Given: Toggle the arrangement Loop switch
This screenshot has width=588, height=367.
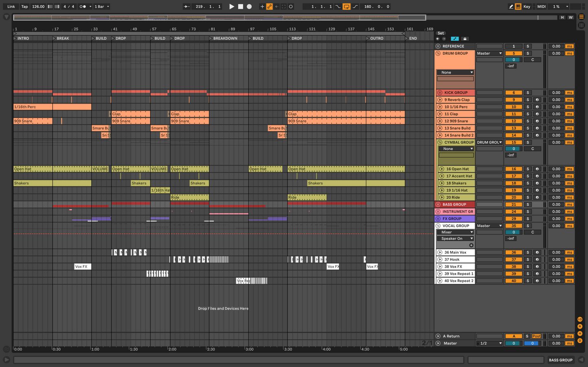Looking at the screenshot, I should coord(346,7).
